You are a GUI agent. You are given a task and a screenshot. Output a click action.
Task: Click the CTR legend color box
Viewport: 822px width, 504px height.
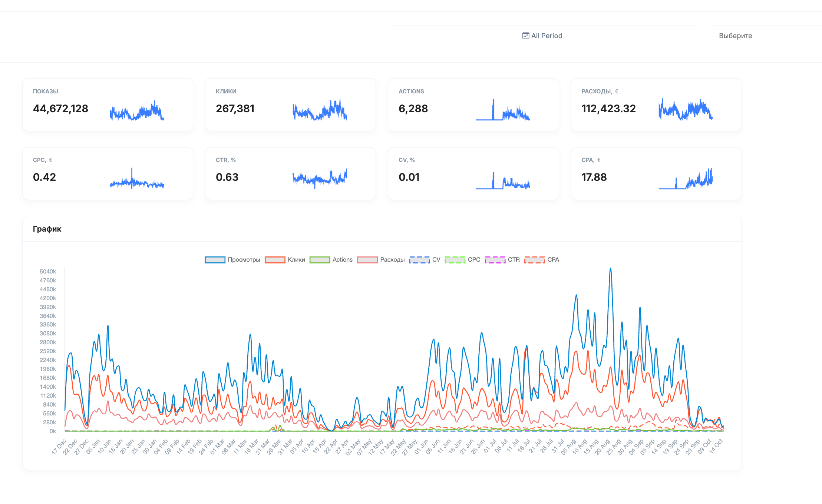[x=495, y=260]
